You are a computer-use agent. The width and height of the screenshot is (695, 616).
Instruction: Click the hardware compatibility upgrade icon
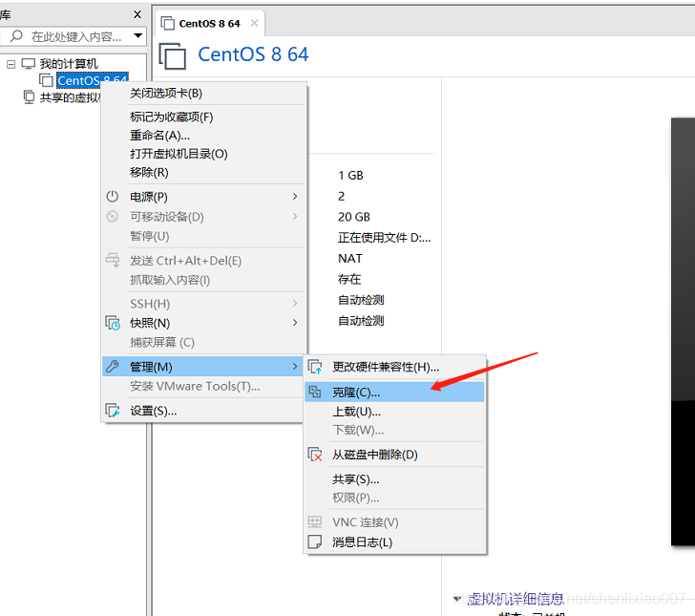tap(315, 367)
